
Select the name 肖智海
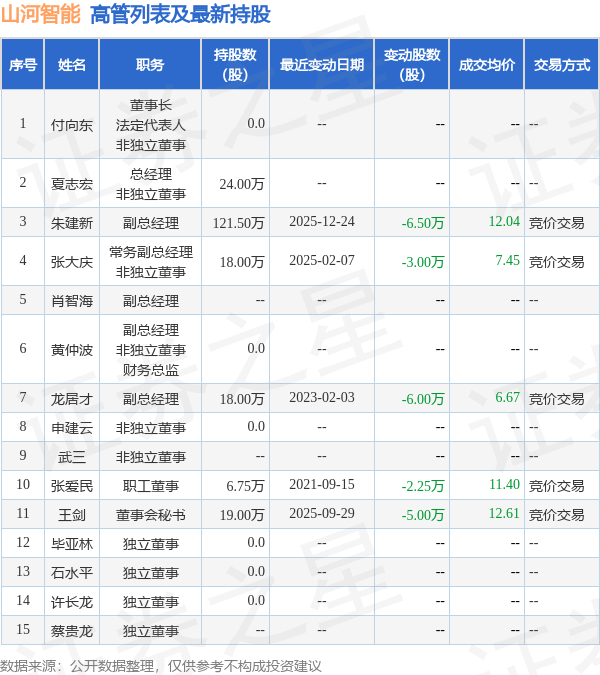coord(72,300)
